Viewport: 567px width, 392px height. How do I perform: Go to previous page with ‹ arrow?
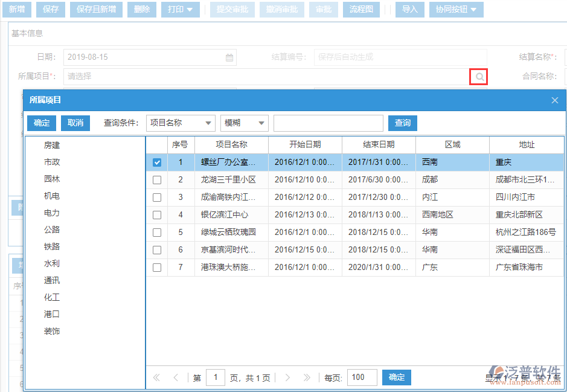[176, 377]
